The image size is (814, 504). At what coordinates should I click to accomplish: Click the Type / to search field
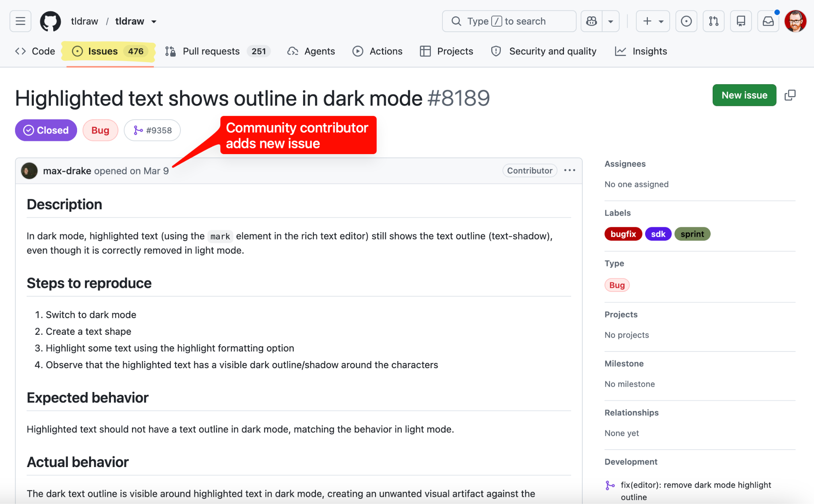509,21
